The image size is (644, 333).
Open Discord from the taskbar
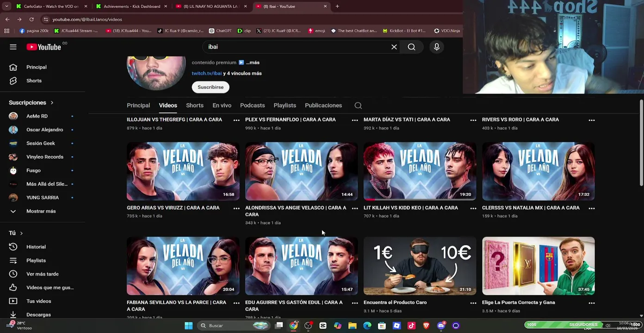point(441,326)
